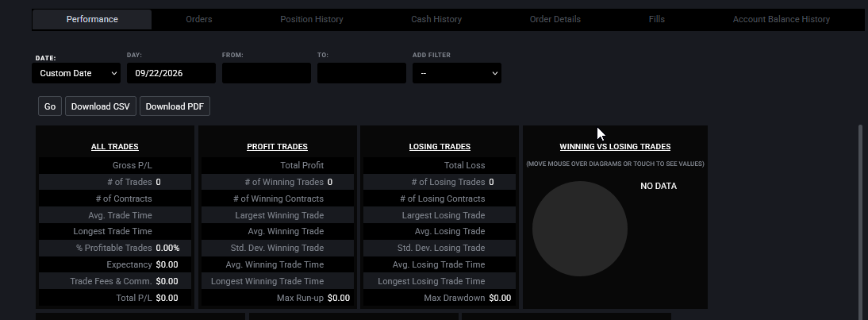
Task: Open the Position History tab
Action: pyautogui.click(x=312, y=19)
